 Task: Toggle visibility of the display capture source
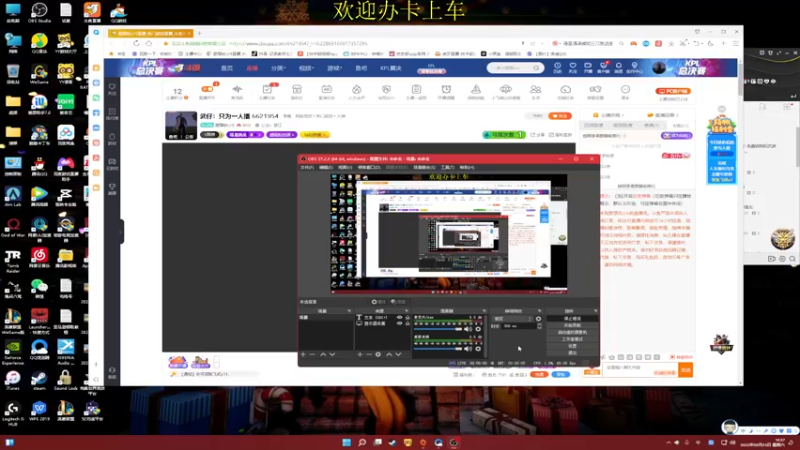[x=399, y=323]
